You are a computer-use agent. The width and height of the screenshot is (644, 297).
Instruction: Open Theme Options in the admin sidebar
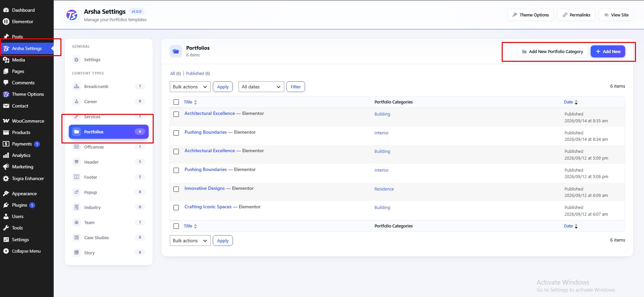tap(27, 94)
